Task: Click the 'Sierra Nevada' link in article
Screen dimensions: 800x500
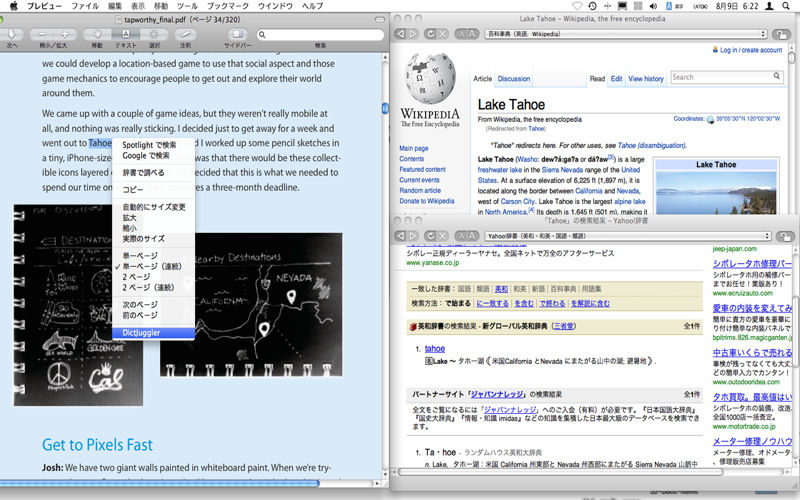Action: point(562,170)
